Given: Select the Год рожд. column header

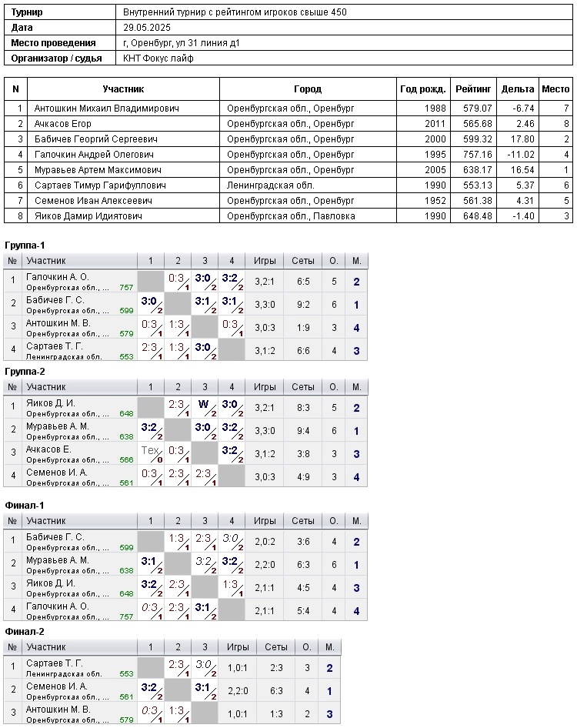Looking at the screenshot, I should [x=422, y=89].
